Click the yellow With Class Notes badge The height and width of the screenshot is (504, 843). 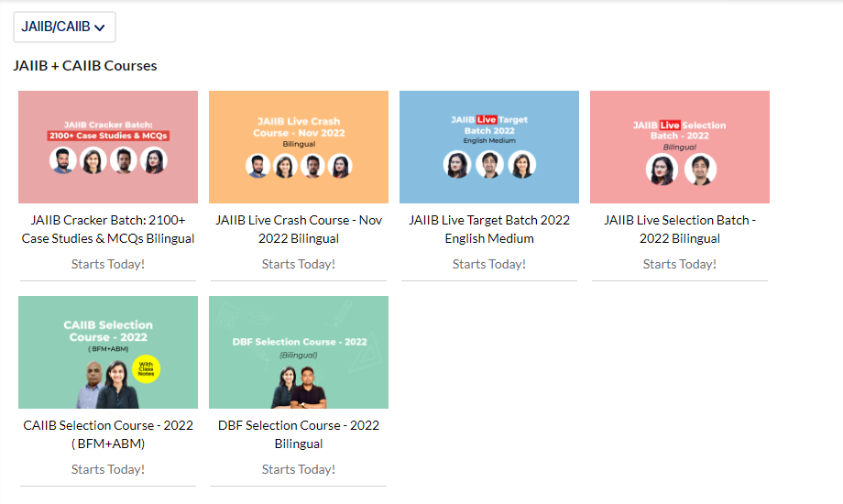pyautogui.click(x=146, y=369)
